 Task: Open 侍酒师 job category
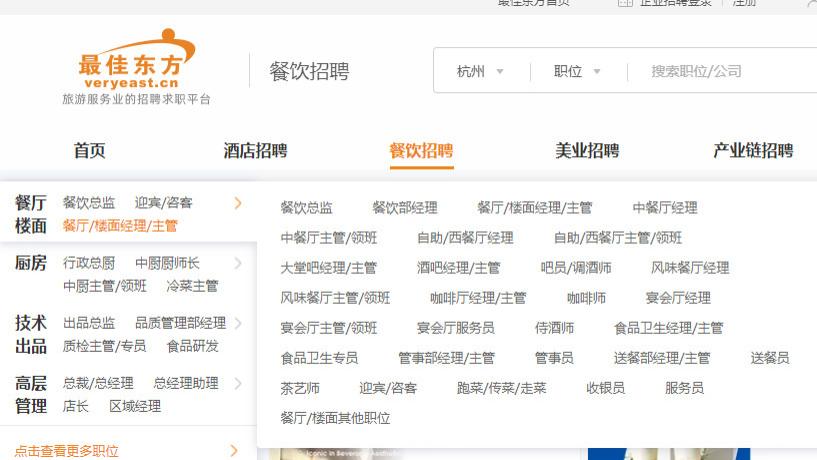click(x=554, y=328)
